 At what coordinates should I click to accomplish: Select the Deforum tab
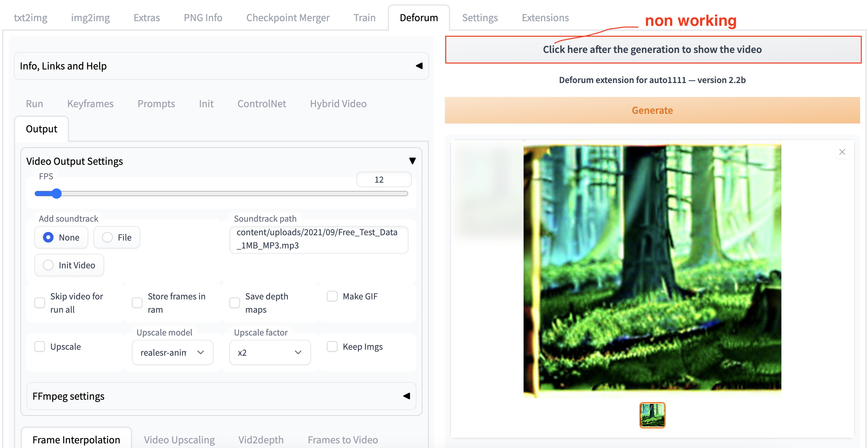coord(419,18)
